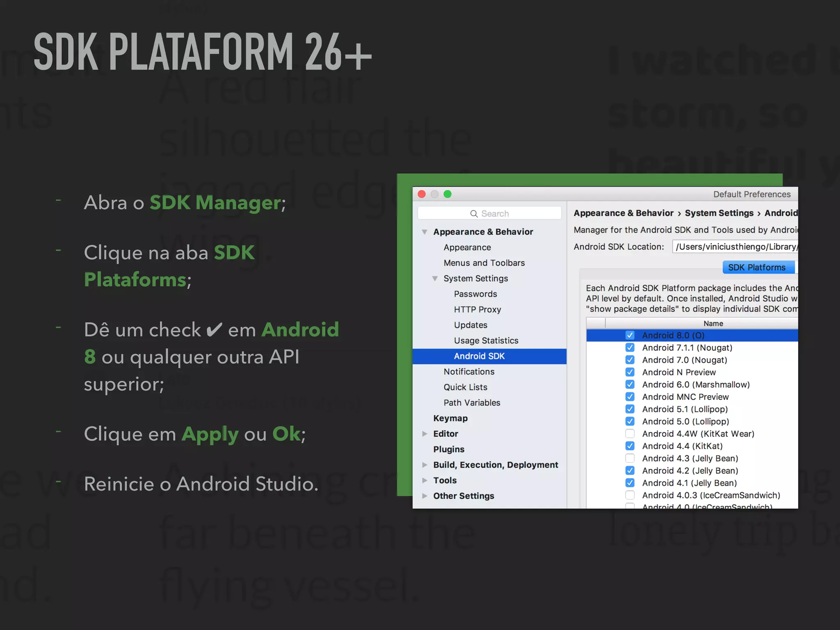Viewport: 840px width, 630px height.
Task: Select the Android 4.0.3 (IceCreamSandwich) label
Action: point(711,495)
